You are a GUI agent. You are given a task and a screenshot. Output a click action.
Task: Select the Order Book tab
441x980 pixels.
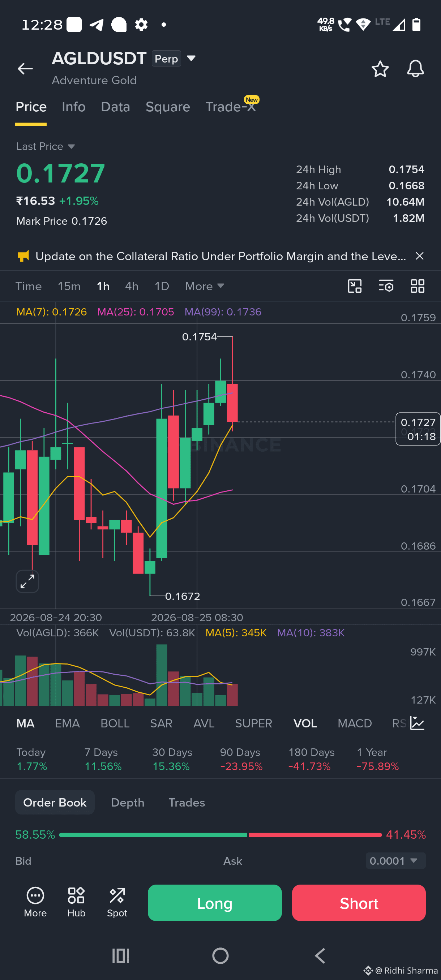pos(55,802)
